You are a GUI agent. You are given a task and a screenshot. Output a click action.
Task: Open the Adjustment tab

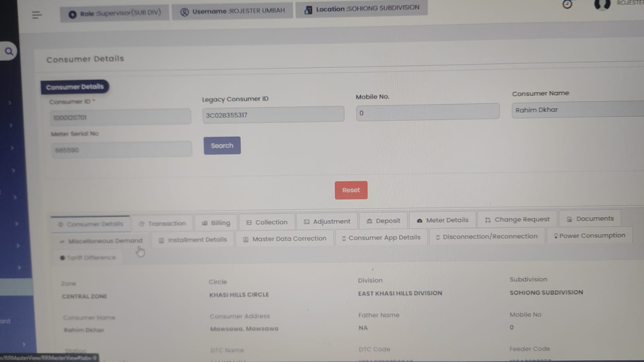tap(327, 221)
